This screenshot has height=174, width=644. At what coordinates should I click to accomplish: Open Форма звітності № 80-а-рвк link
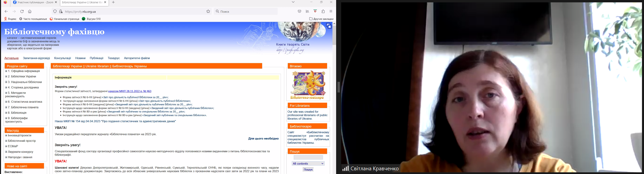point(124,112)
